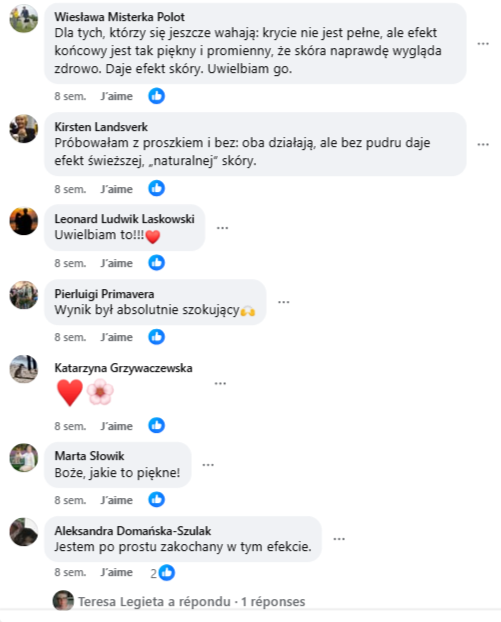
Task: Open three-dot menu beside Kirsten Landsverk's comment
Action: click(x=483, y=144)
